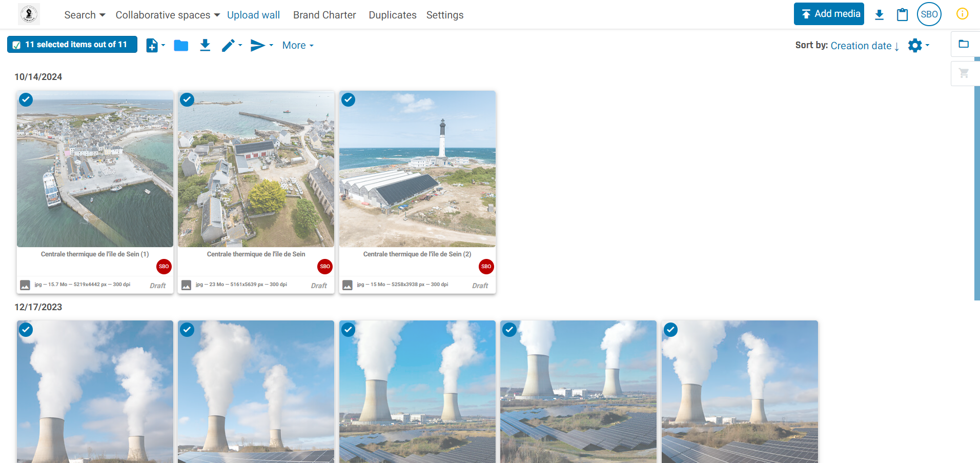Click title Centrale thermique de l'île de Sein (2)
The width and height of the screenshot is (980, 463).
pos(417,254)
